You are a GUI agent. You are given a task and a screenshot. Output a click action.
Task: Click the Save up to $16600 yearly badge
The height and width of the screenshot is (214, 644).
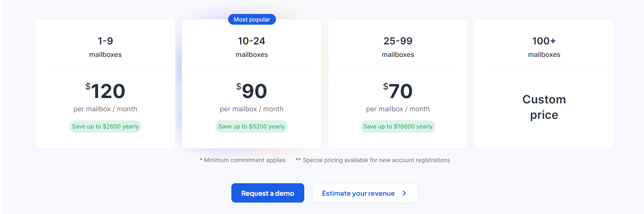[x=398, y=126]
